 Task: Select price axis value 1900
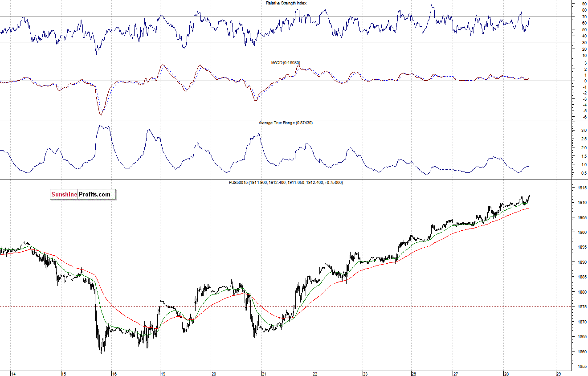(x=582, y=233)
